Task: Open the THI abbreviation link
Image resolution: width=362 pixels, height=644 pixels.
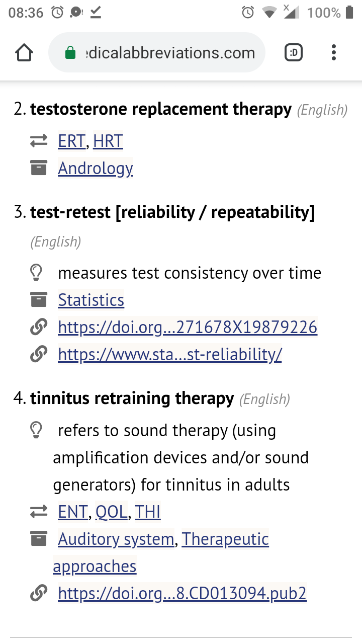Action: pyautogui.click(x=148, y=512)
